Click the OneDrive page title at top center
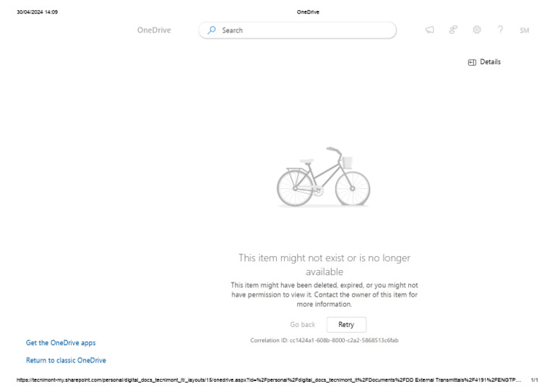This screenshot has width=555, height=392. 308,12
